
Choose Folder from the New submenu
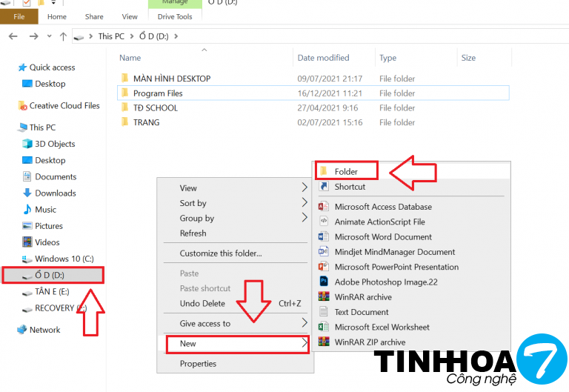pos(346,172)
